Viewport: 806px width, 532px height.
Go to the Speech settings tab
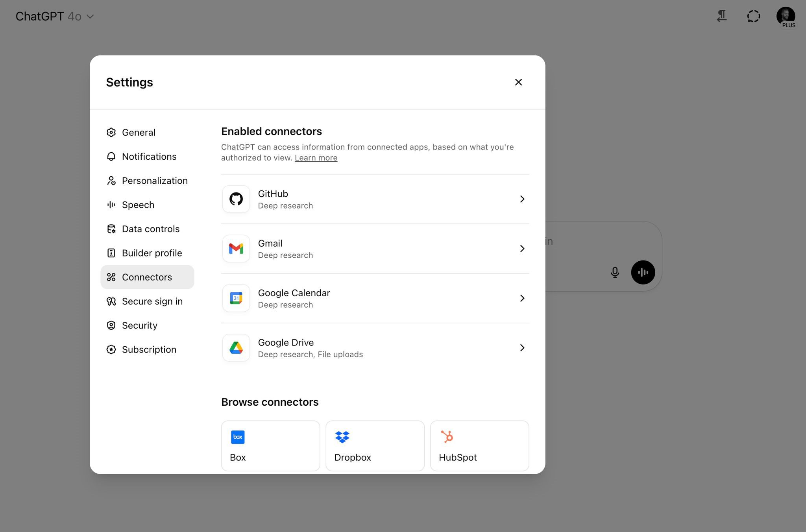(147, 205)
